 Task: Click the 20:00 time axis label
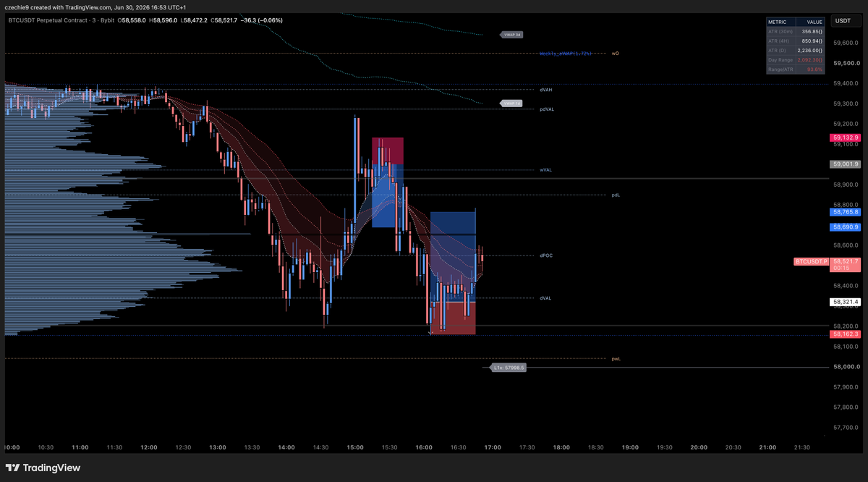pyautogui.click(x=699, y=447)
